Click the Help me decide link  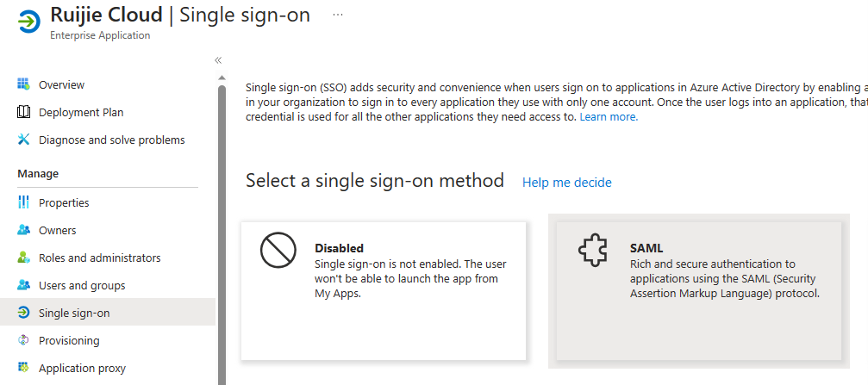566,183
